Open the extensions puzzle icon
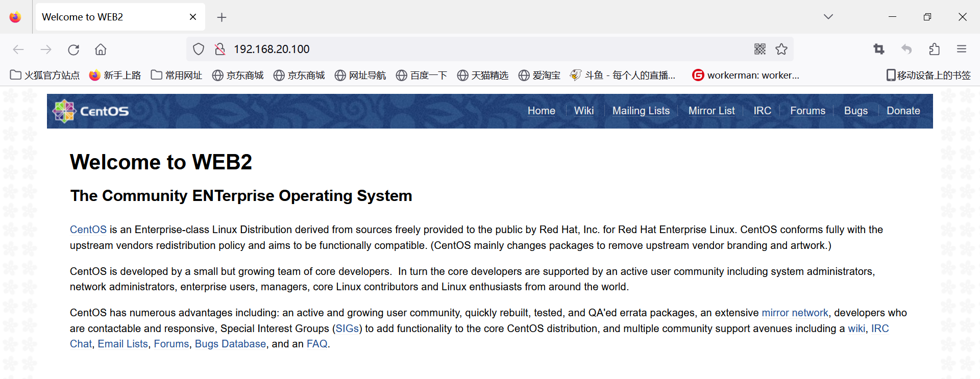The image size is (980, 379). (x=934, y=49)
